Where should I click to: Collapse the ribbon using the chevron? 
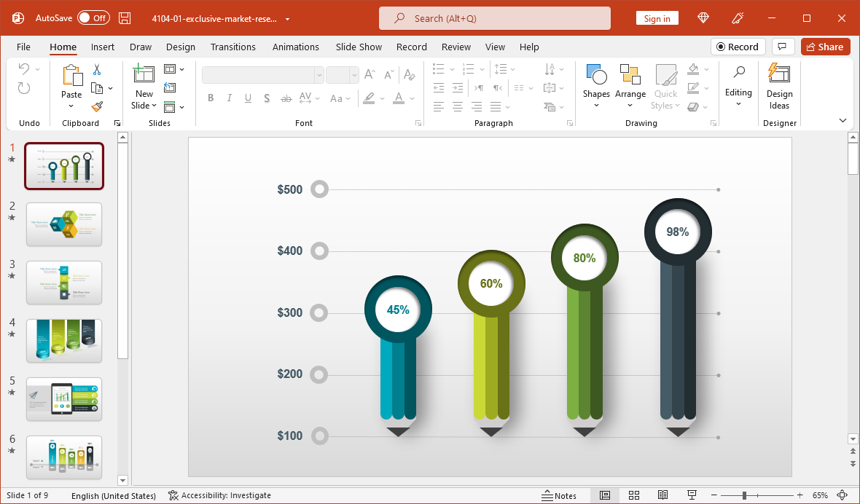click(843, 120)
